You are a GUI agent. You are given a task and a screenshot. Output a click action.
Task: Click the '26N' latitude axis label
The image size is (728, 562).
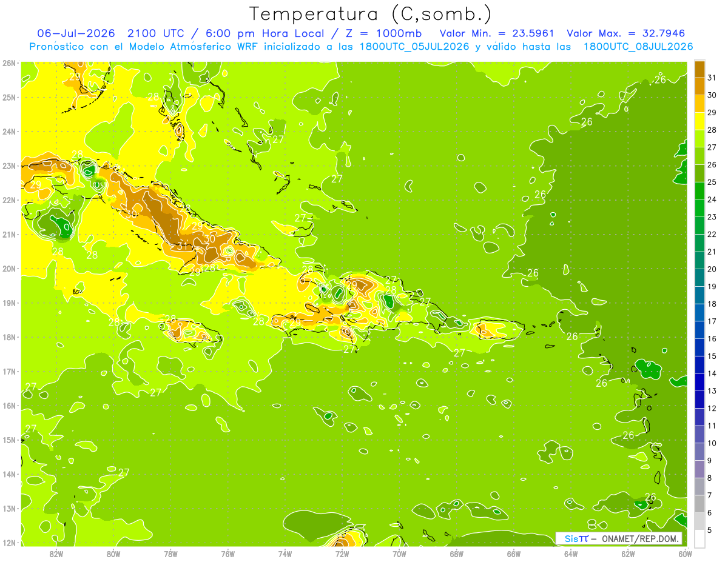pos(9,63)
